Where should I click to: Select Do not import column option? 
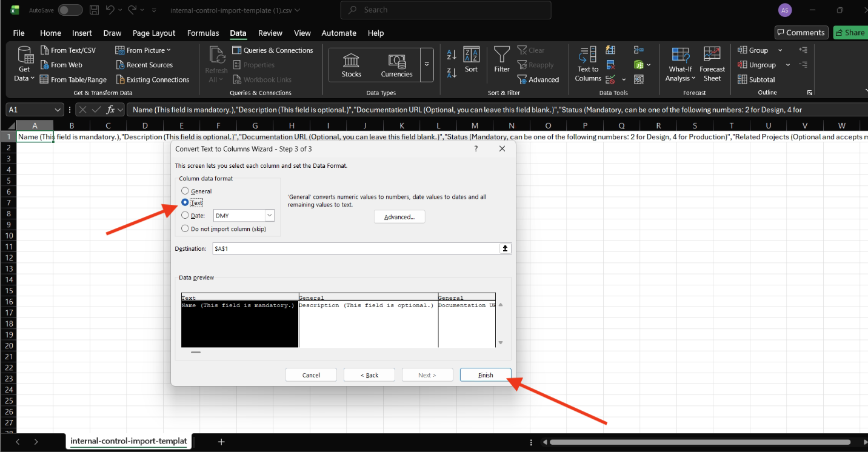185,228
